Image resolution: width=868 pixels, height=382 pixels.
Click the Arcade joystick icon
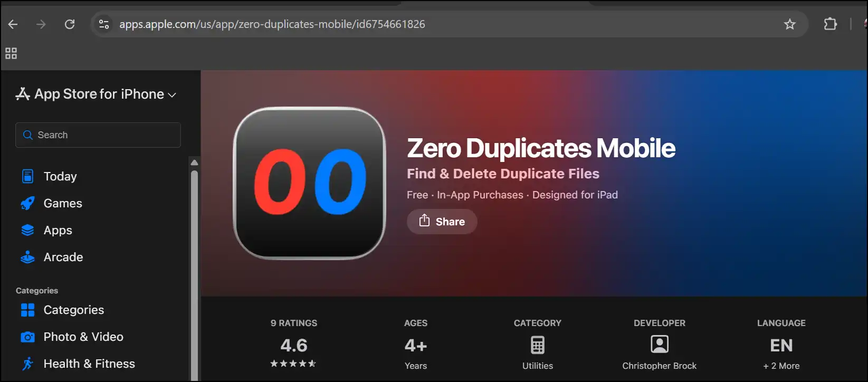[27, 257]
